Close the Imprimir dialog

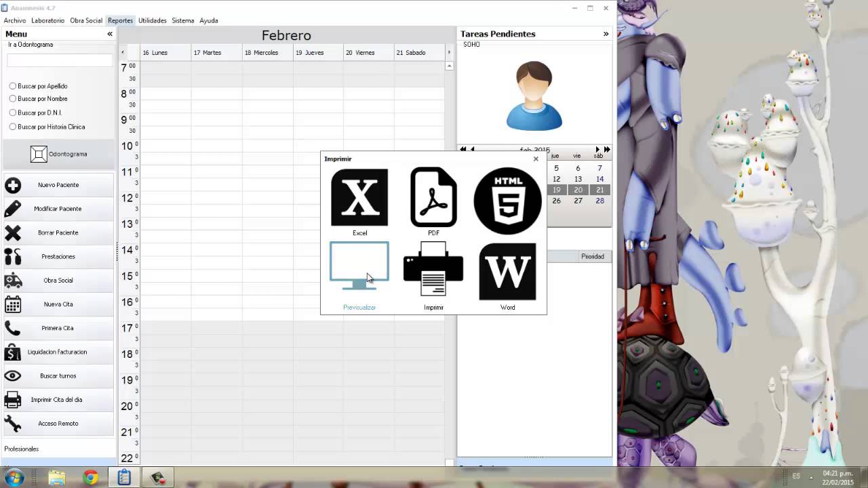(x=536, y=159)
